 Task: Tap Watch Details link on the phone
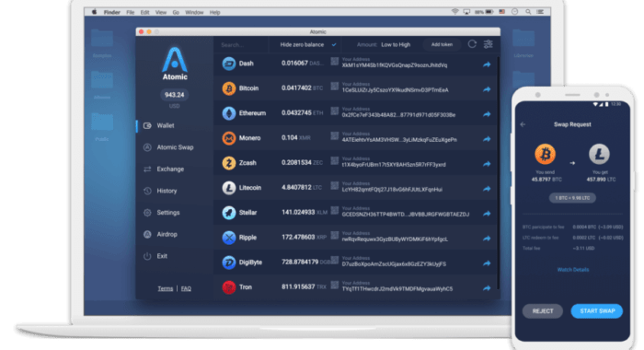pos(573,270)
